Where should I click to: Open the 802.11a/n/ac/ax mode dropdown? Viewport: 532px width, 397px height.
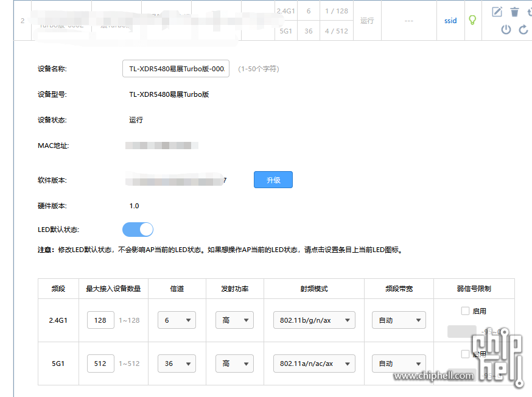click(x=314, y=364)
